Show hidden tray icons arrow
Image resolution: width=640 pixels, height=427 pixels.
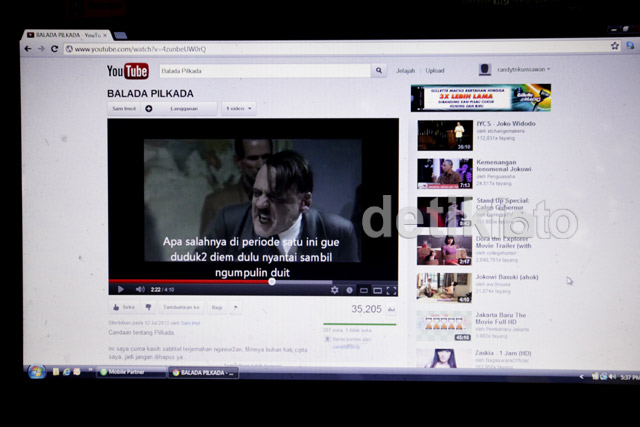click(x=582, y=376)
